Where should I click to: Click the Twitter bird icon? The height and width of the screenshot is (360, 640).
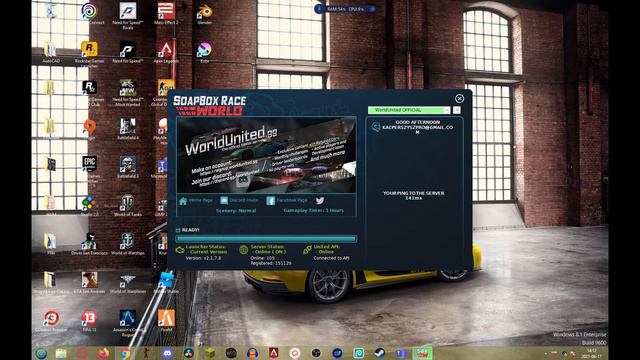point(320,200)
